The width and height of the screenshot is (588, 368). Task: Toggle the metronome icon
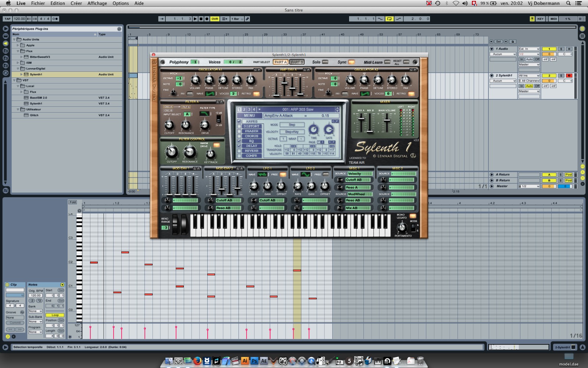coord(55,19)
